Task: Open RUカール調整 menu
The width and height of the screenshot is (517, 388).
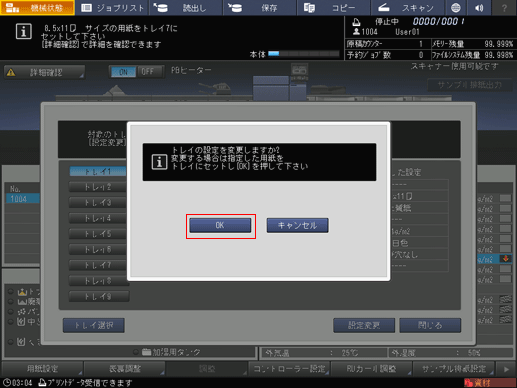Action: (x=371, y=369)
